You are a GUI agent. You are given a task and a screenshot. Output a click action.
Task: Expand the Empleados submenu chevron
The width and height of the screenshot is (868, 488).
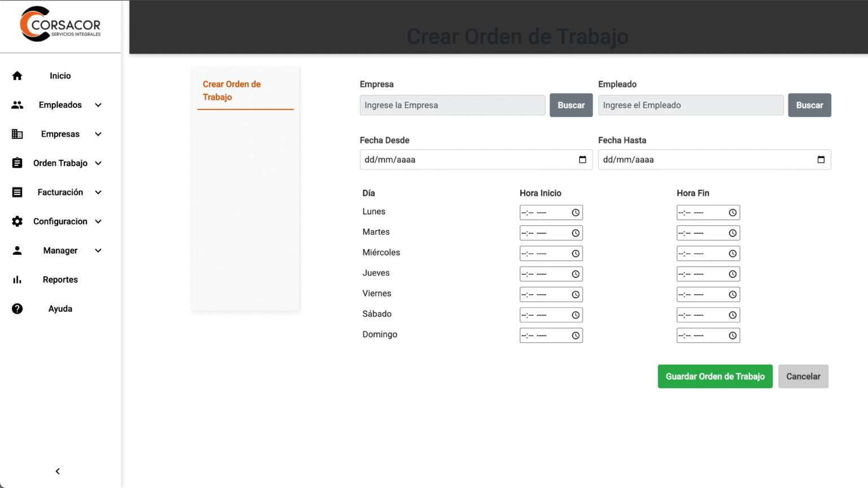coord(98,105)
